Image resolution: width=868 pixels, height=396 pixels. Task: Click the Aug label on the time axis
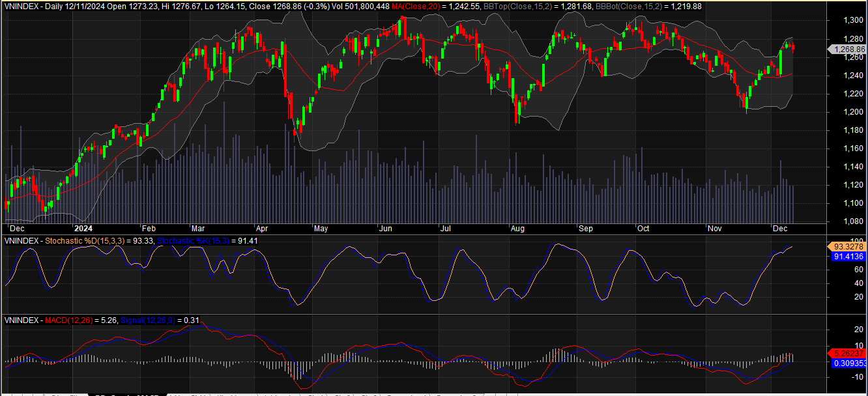pyautogui.click(x=517, y=229)
